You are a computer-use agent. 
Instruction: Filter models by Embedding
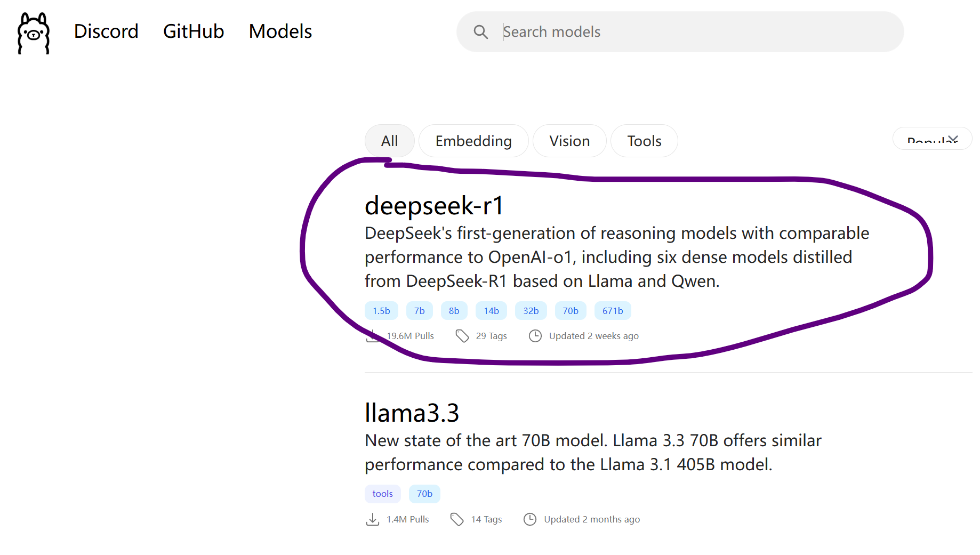[473, 141]
